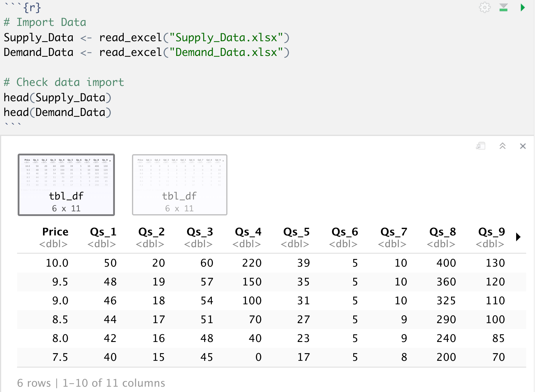Image resolution: width=535 pixels, height=392 pixels.
Task: Click the '6 rows | 1-10 of 11 columns' footer
Action: 91,383
